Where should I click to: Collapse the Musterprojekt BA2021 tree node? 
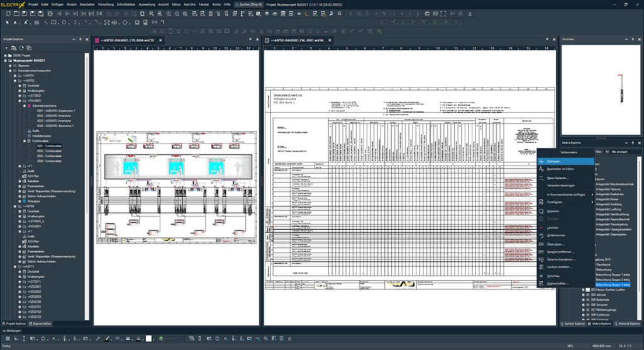pyautogui.click(x=4, y=60)
